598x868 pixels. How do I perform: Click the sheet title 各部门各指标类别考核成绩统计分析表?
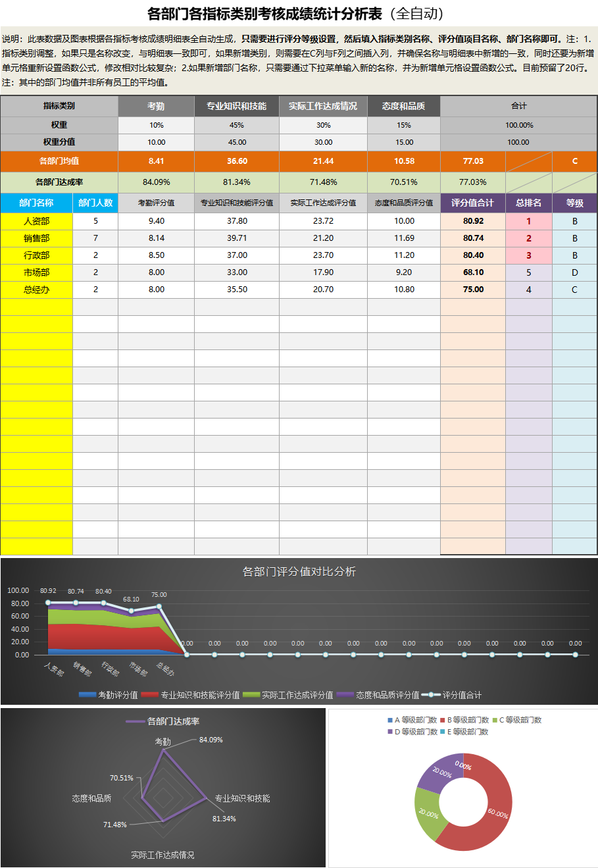[264, 13]
